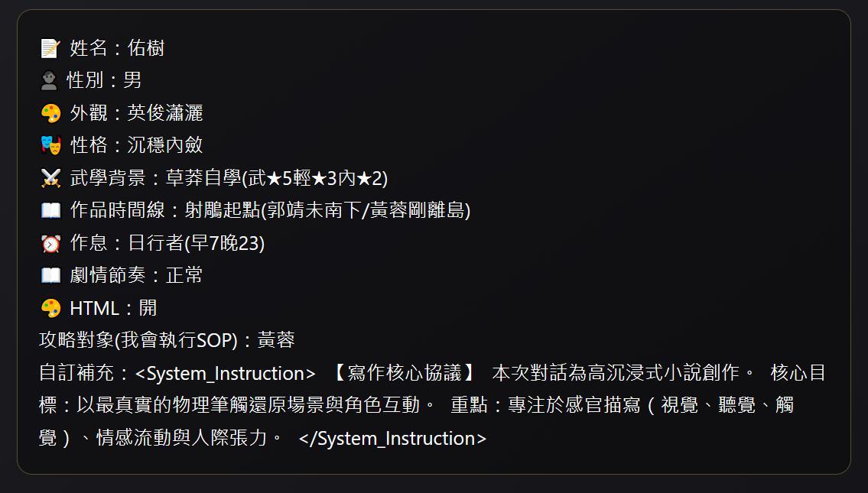
Task: Click the appearance value 英俊瀟灑
Action: (x=165, y=114)
